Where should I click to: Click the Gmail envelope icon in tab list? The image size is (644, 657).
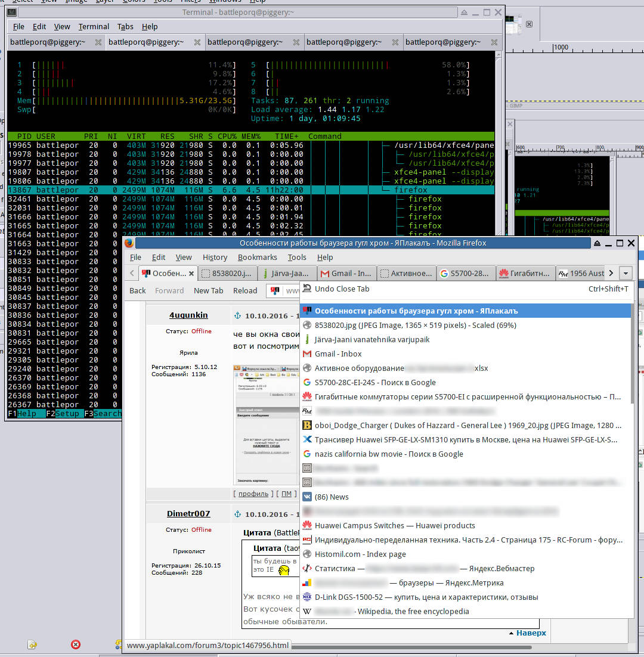point(307,354)
